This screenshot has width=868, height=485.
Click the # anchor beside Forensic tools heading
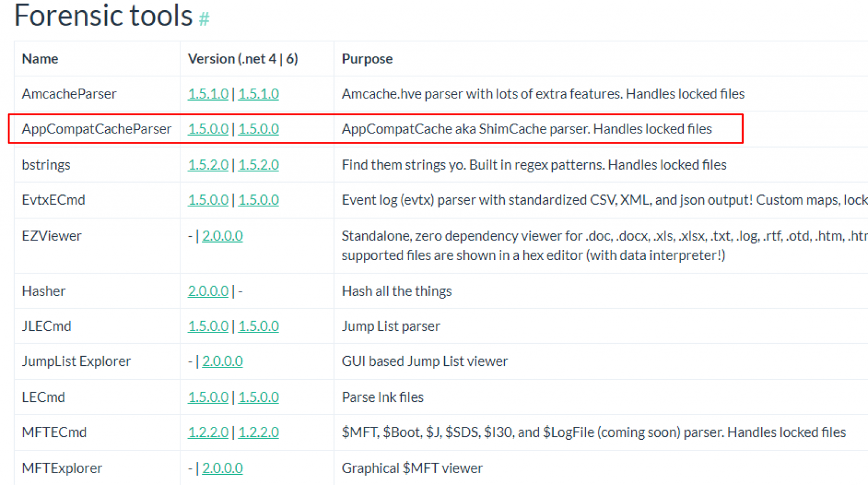click(204, 19)
